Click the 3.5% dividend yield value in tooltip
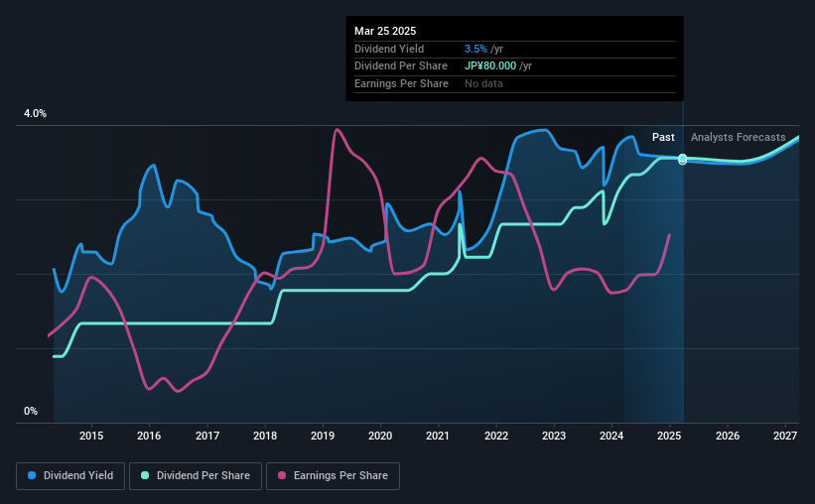This screenshot has height=504, width=815. pos(475,49)
